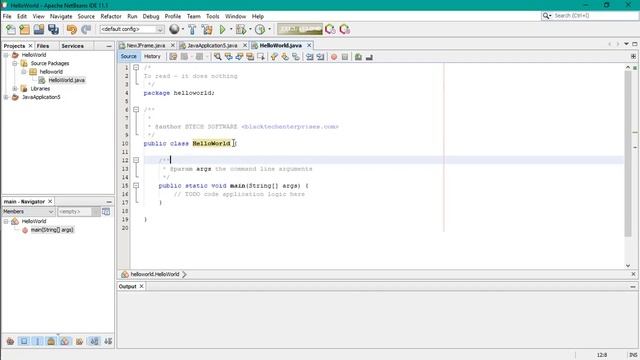Toggle Show Inherited Members in Navigator

(10, 341)
